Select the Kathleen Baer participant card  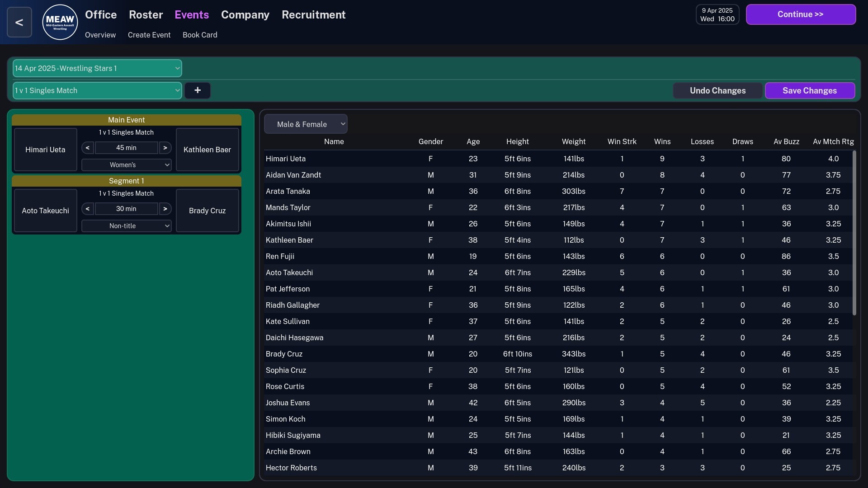point(207,150)
